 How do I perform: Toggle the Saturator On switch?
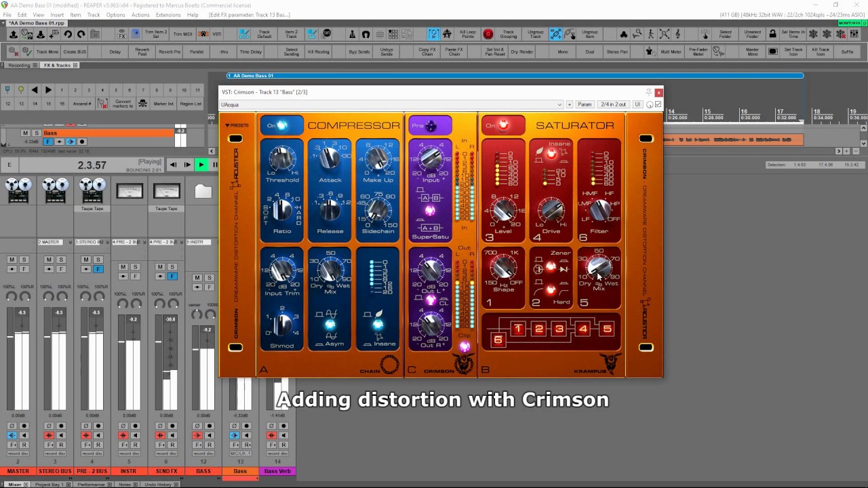click(x=503, y=125)
